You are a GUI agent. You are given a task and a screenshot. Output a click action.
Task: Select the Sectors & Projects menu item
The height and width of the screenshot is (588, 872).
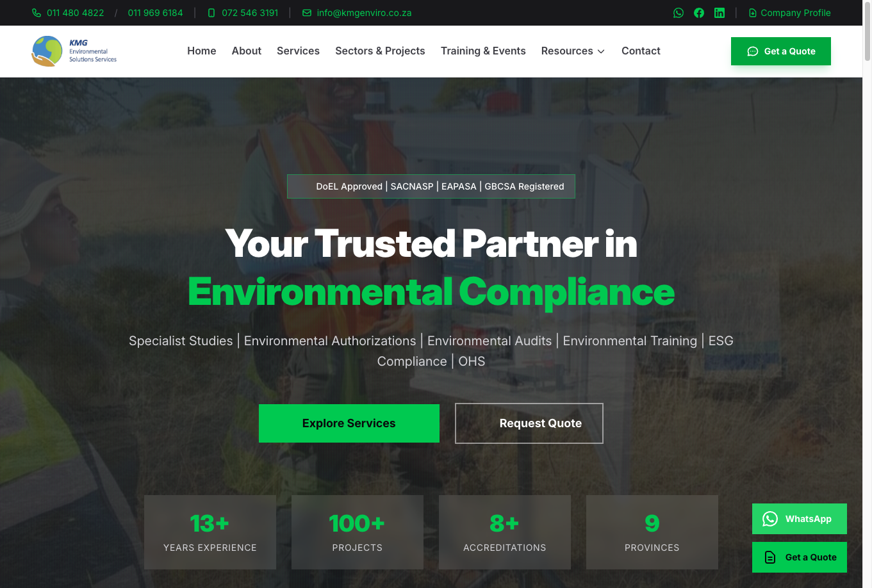(380, 51)
